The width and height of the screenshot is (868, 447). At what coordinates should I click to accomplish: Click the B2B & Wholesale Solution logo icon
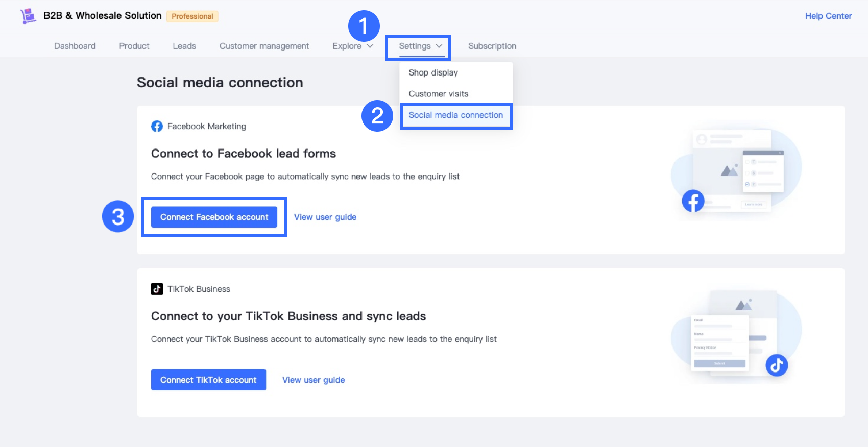(28, 16)
